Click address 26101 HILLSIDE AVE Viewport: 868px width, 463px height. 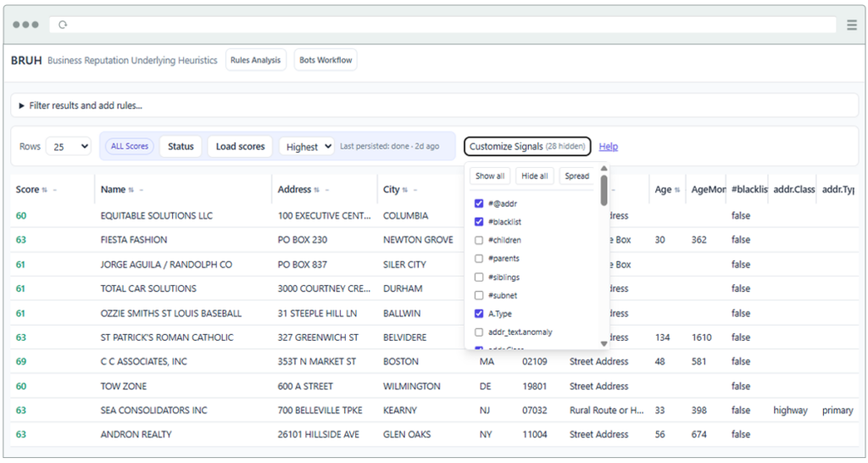tap(319, 434)
